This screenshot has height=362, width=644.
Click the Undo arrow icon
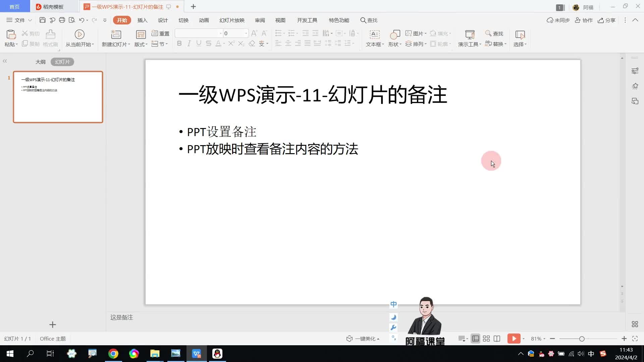pos(82,20)
